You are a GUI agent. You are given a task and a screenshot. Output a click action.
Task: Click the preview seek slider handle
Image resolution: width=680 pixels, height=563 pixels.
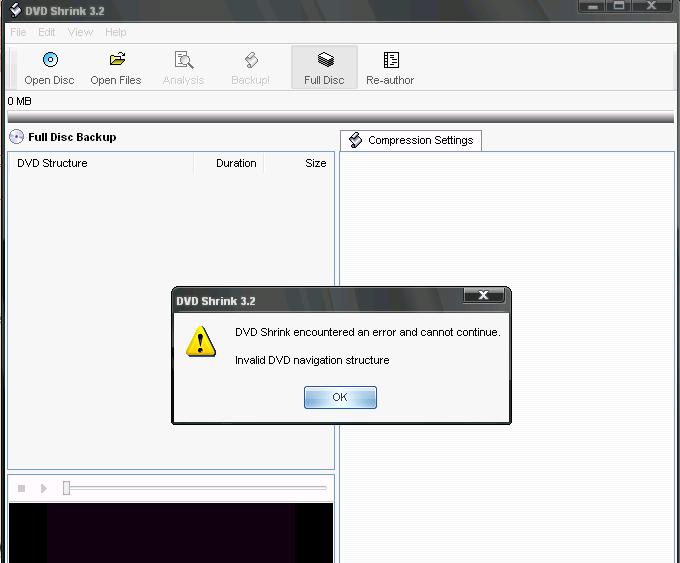click(x=66, y=488)
